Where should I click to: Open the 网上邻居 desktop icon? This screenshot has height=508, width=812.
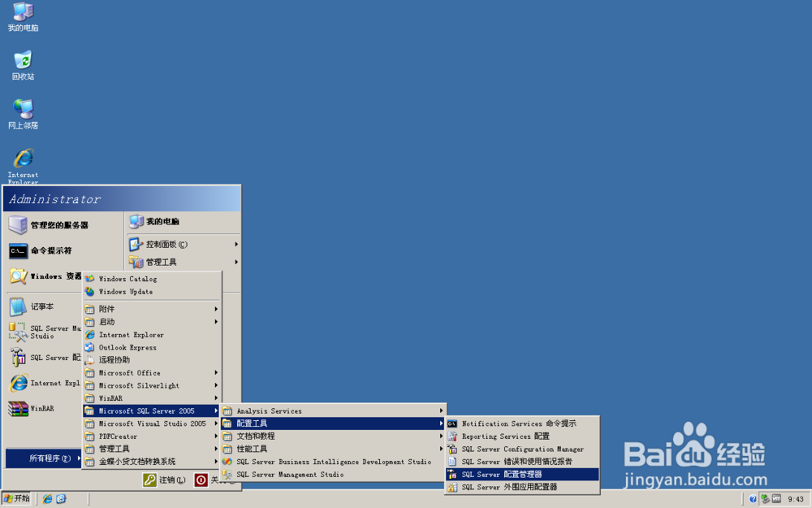[23, 114]
